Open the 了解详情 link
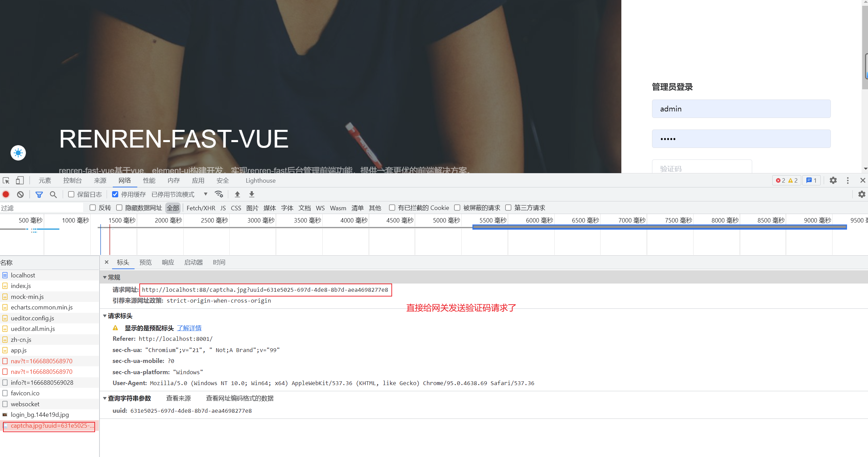 (x=189, y=328)
